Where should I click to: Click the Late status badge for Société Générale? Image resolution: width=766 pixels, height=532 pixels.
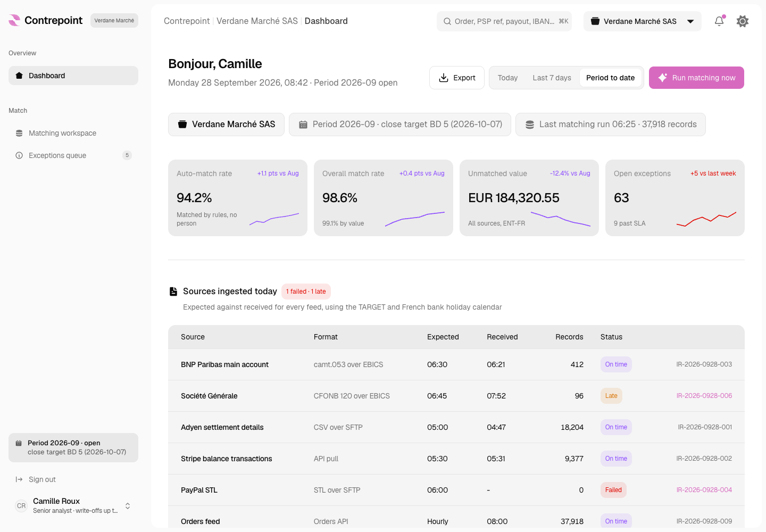tap(611, 396)
